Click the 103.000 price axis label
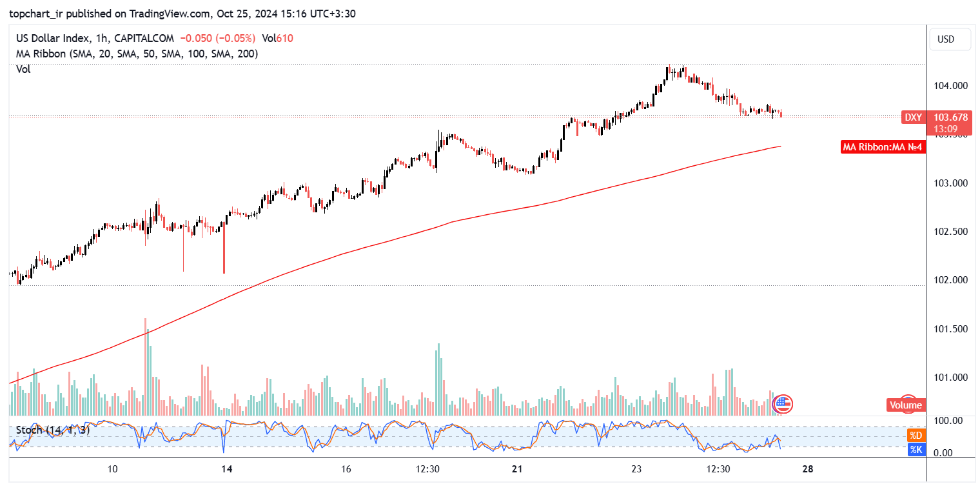Image resolution: width=980 pixels, height=484 pixels. (x=951, y=183)
